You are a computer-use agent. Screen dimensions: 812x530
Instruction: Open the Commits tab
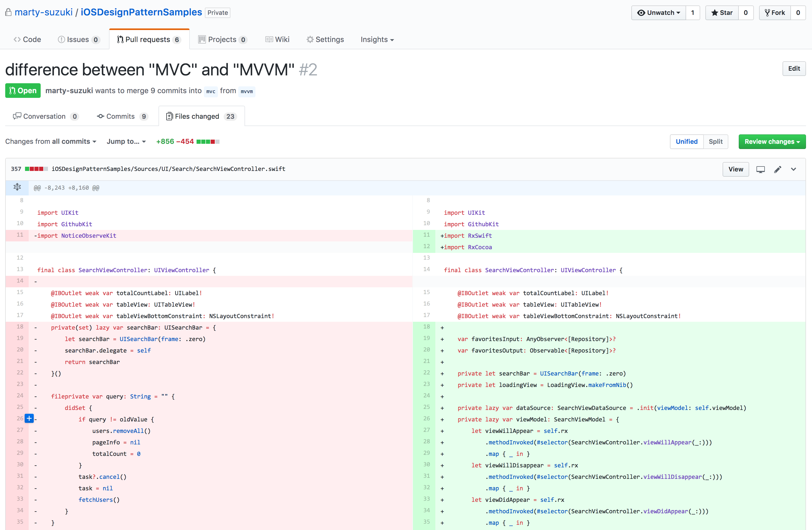point(122,116)
